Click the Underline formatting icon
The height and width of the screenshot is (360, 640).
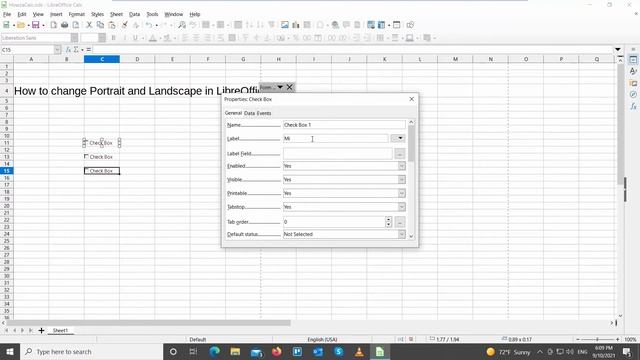point(136,38)
